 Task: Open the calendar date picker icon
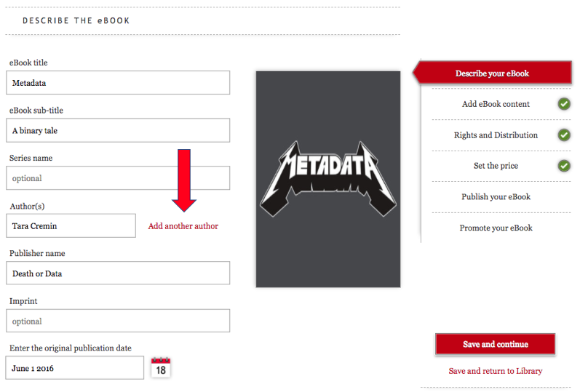click(161, 367)
